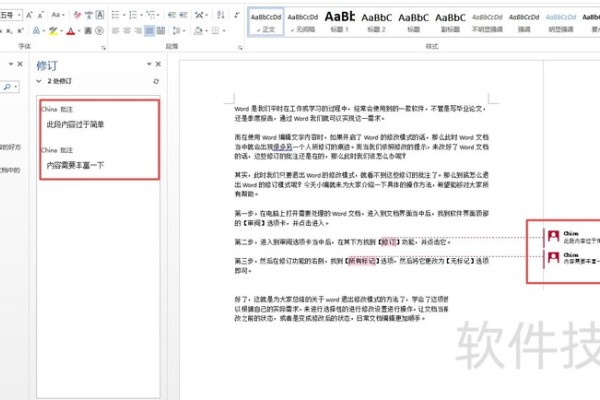Open the Paragraph dialog launcher

click(x=240, y=47)
